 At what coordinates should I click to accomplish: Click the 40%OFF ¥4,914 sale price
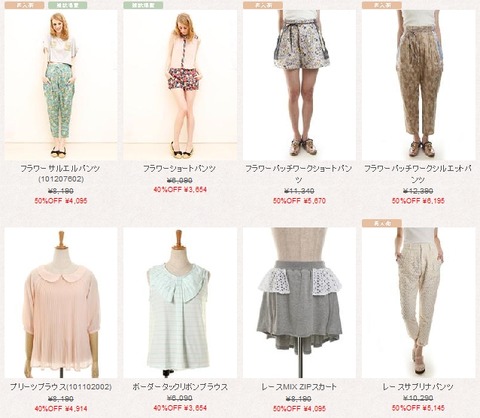pos(61,408)
